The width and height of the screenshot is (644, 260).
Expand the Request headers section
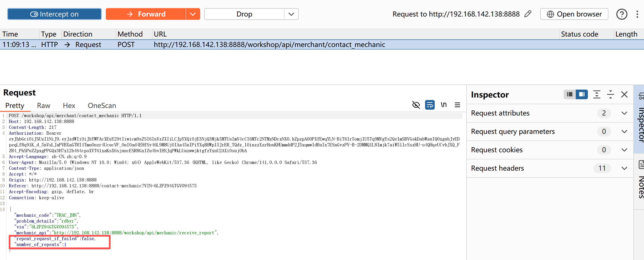pyautogui.click(x=624, y=168)
